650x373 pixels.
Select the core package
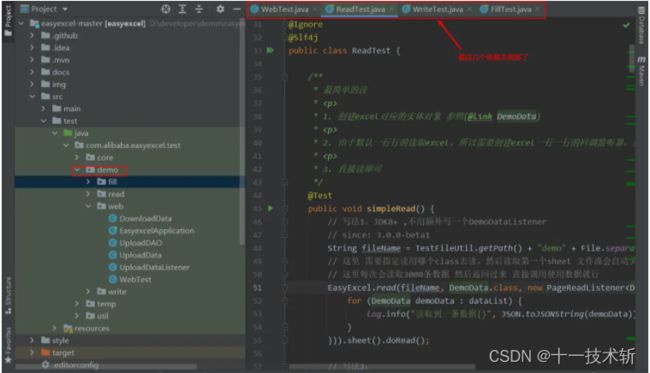tap(105, 157)
